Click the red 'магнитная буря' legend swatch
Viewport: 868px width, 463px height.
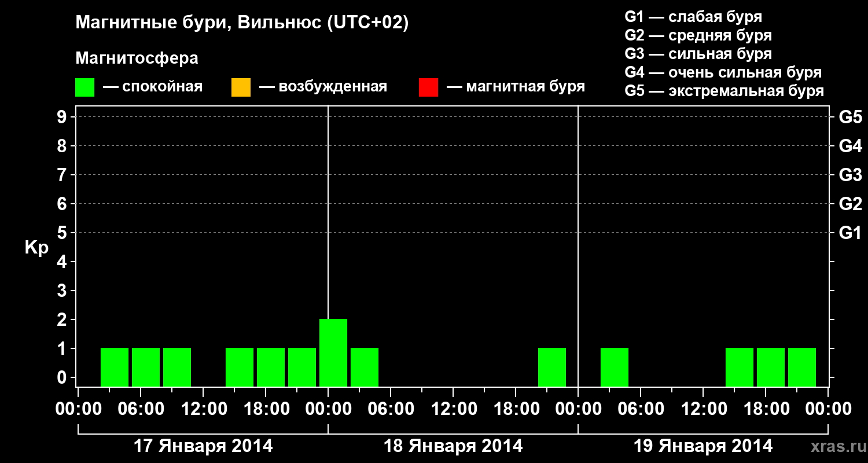pos(428,87)
